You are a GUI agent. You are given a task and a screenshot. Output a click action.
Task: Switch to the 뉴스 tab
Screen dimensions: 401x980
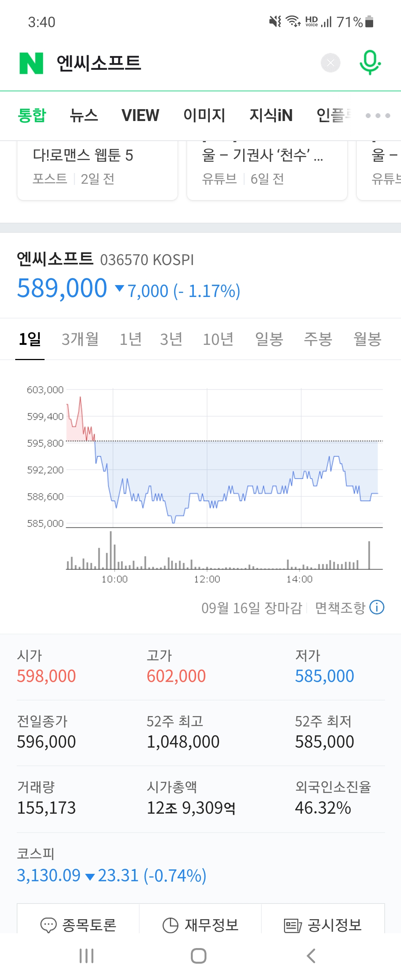coord(84,116)
